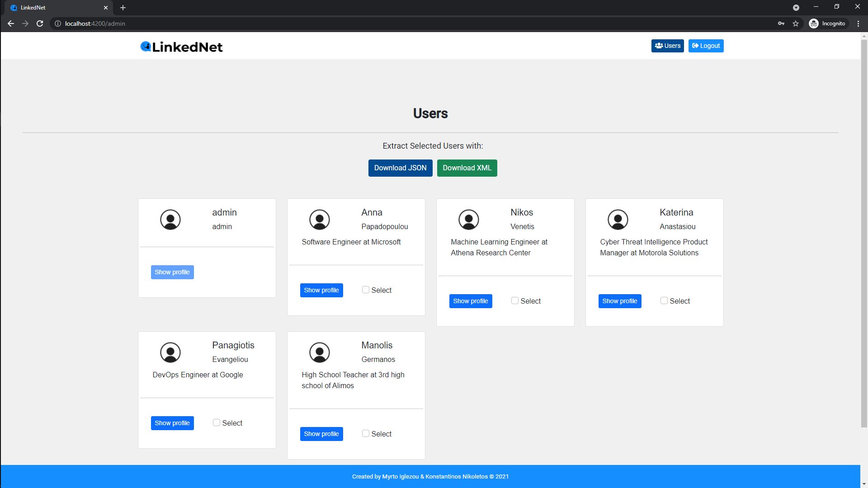Click the LinkedNet logo icon

coord(146,47)
